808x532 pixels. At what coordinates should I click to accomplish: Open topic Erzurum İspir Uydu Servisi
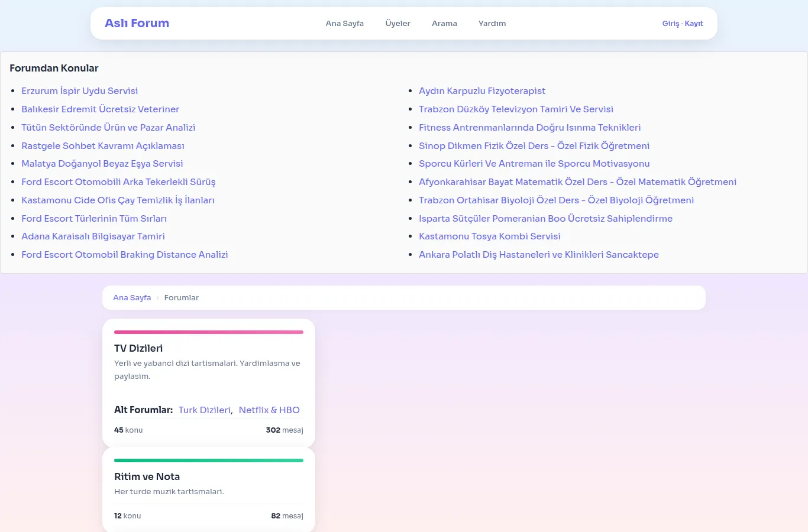click(79, 91)
